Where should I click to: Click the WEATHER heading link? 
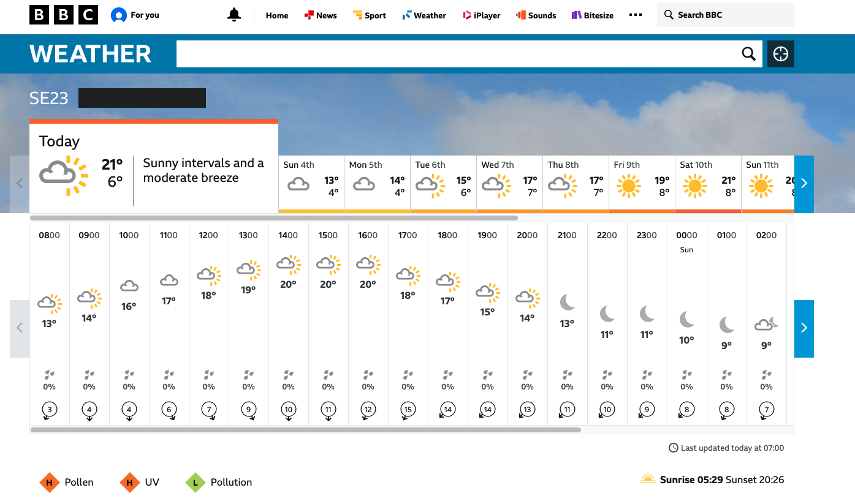[x=90, y=54]
